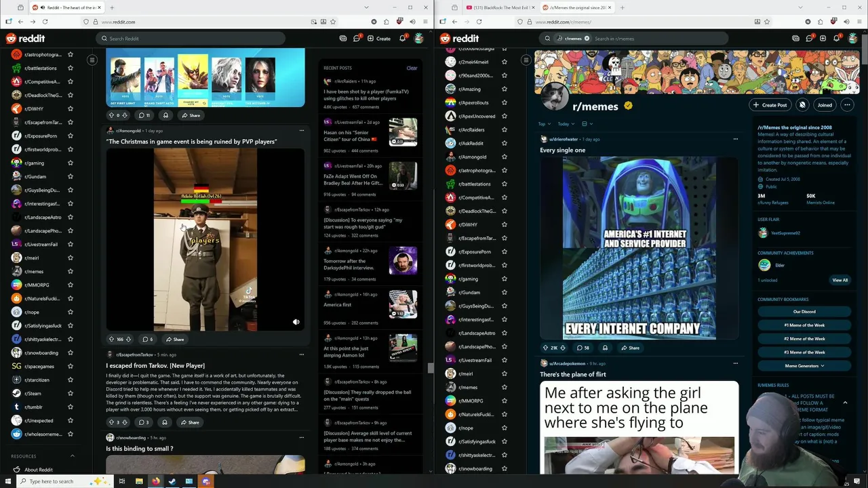Open Task View on the taskbar

(x=122, y=481)
